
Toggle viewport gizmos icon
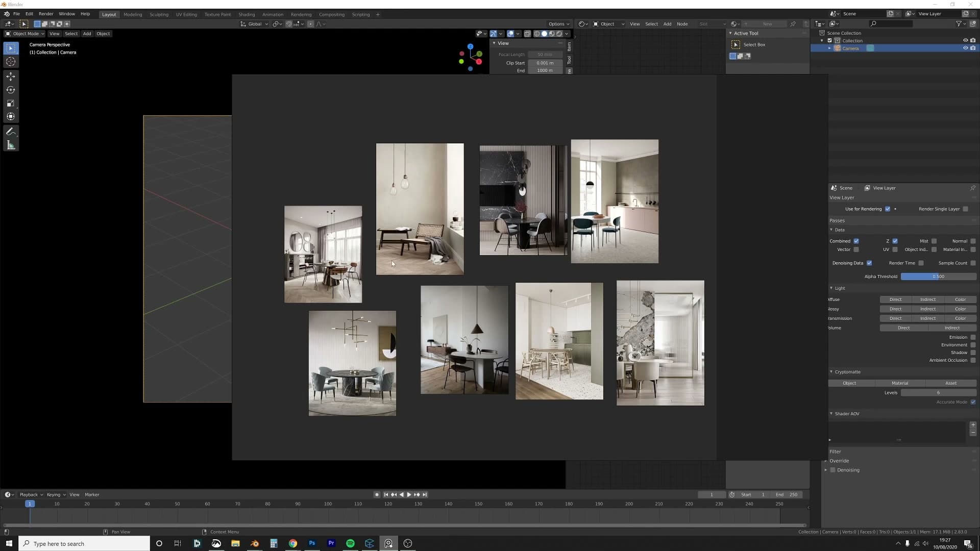(493, 34)
